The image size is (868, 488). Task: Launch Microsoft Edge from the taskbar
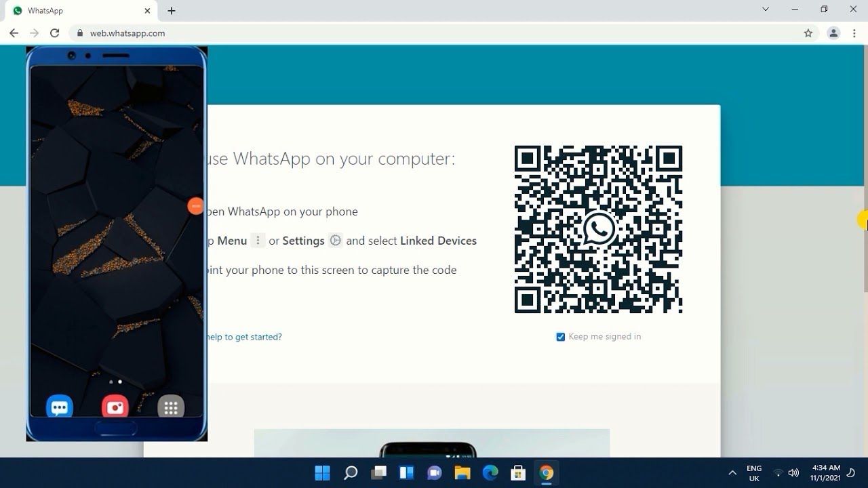click(x=490, y=472)
